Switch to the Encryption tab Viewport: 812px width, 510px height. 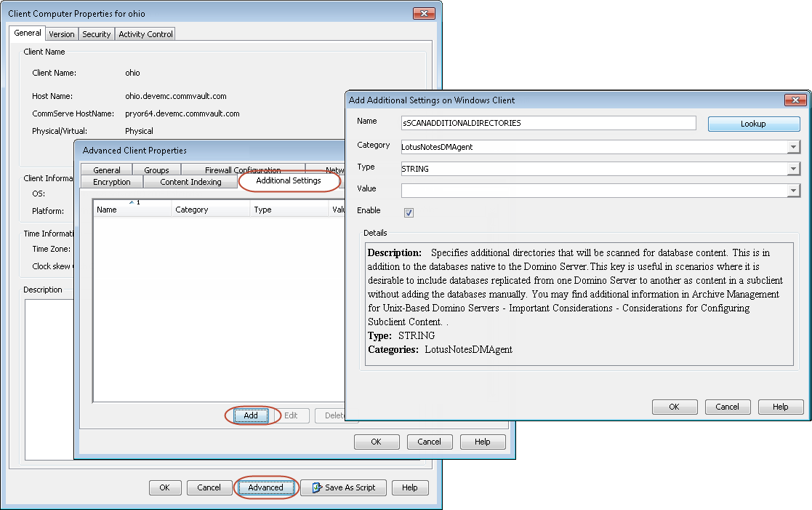112,182
